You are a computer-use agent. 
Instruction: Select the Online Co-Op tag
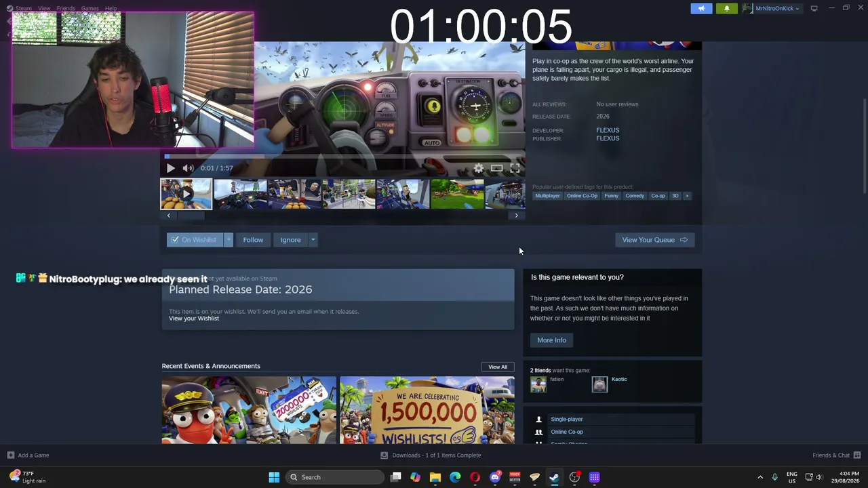click(x=582, y=196)
